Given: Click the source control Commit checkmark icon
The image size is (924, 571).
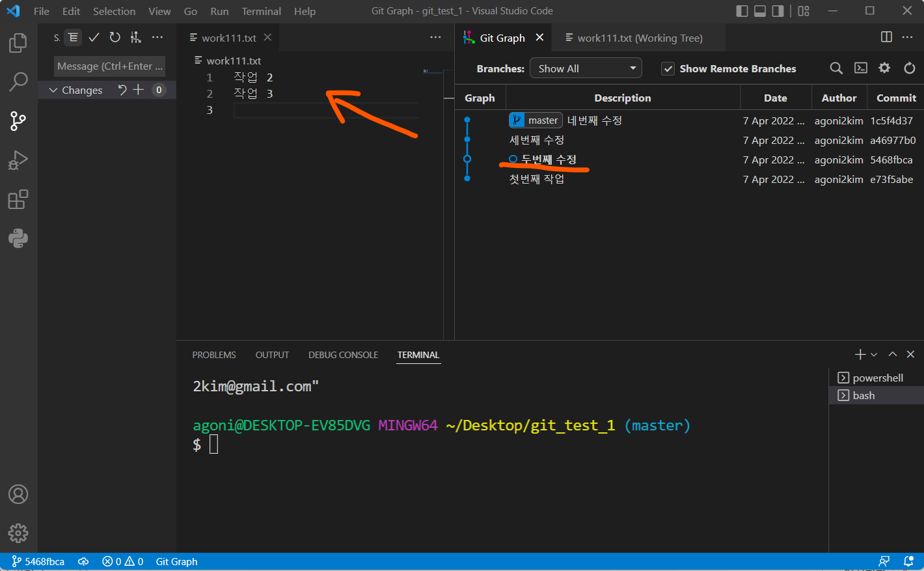Looking at the screenshot, I should coord(94,38).
